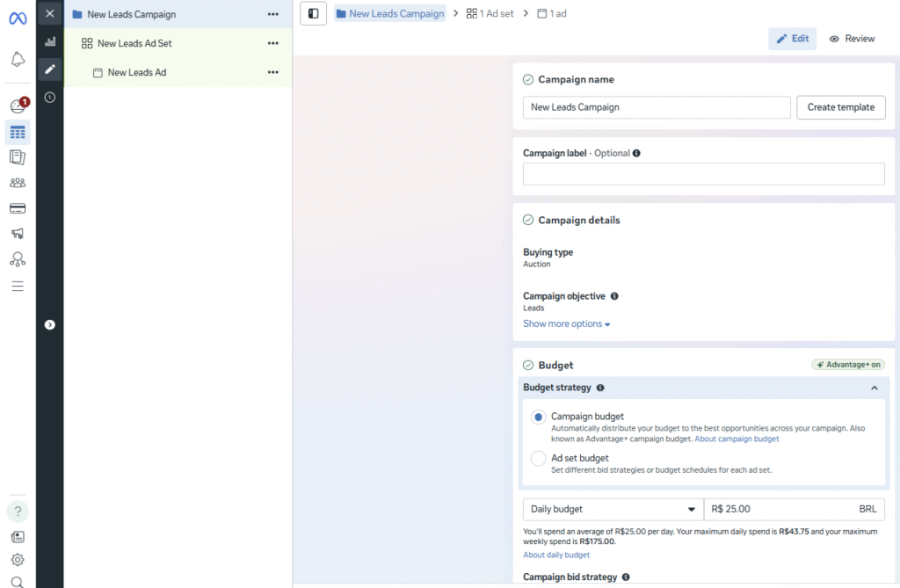Collapse the Budget strategy section

874,388
